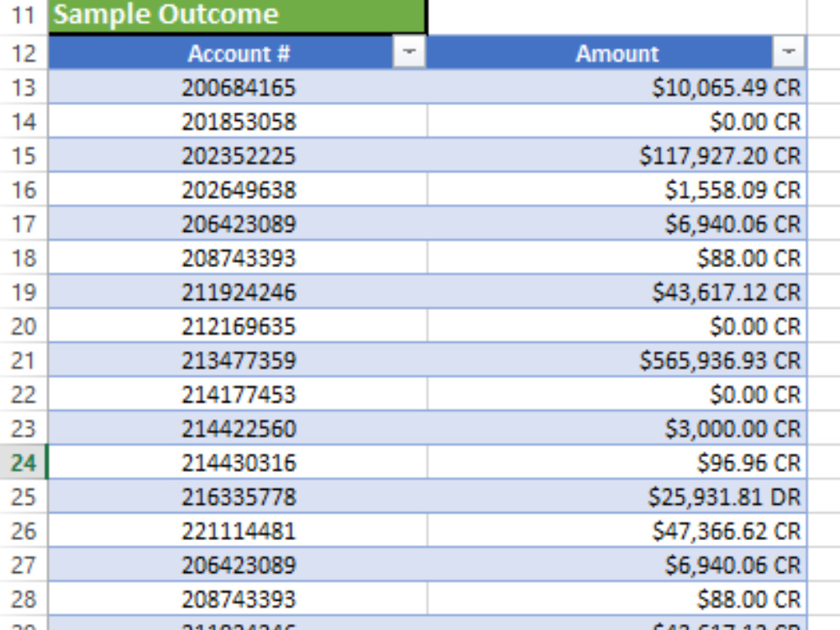Select entire row 13 via row header
This screenshot has width=840, height=630.
24,87
